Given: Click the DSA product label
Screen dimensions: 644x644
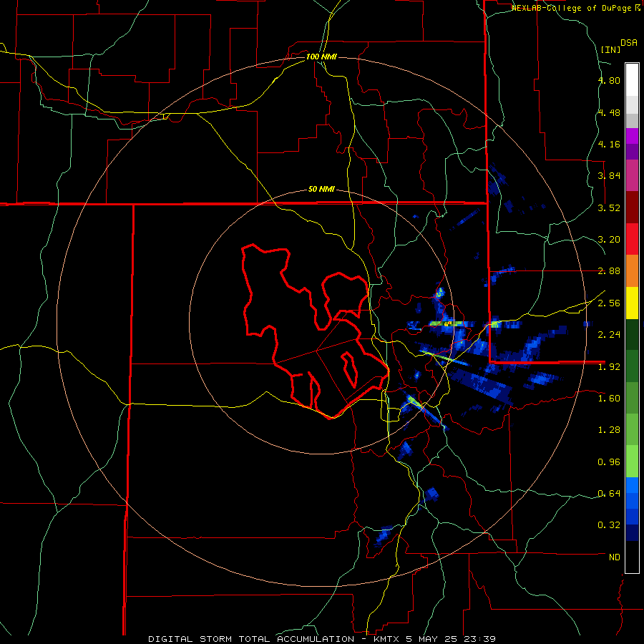Looking at the screenshot, I should pos(628,43).
